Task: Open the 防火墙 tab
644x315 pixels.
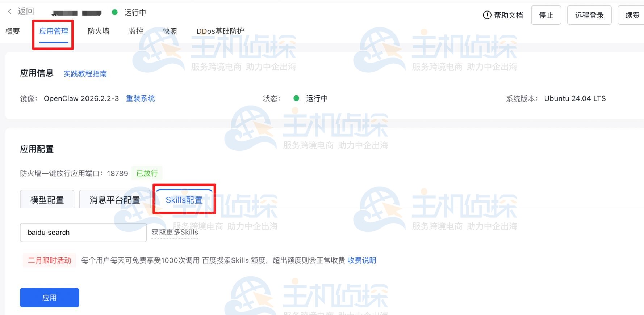Action: [x=99, y=31]
